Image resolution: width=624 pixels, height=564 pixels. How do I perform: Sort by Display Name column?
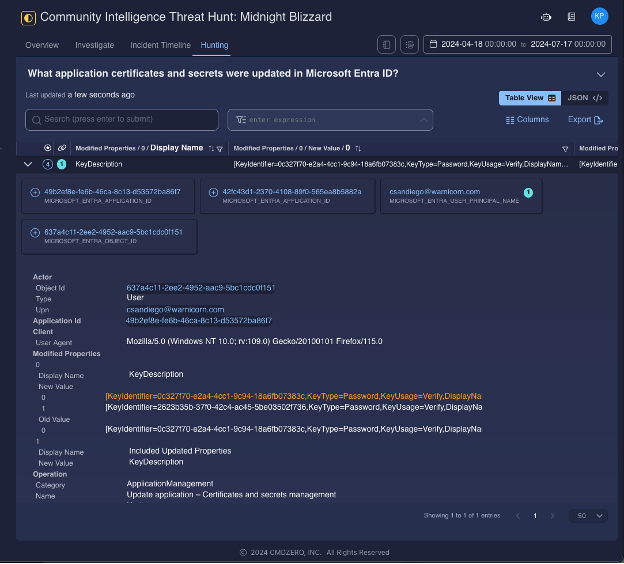[211, 148]
